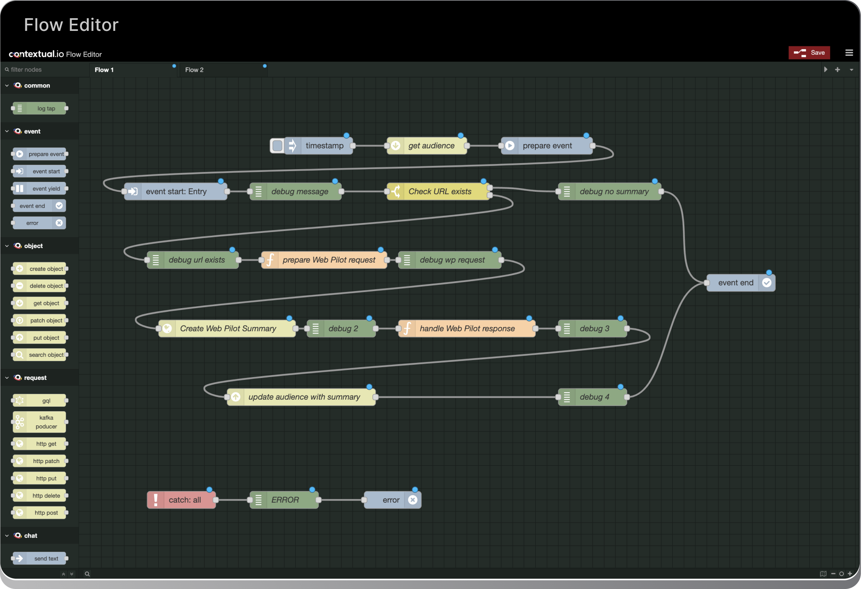Image resolution: width=868 pixels, height=589 pixels.
Task: Open palette search with magnifier icon
Action: [87, 574]
